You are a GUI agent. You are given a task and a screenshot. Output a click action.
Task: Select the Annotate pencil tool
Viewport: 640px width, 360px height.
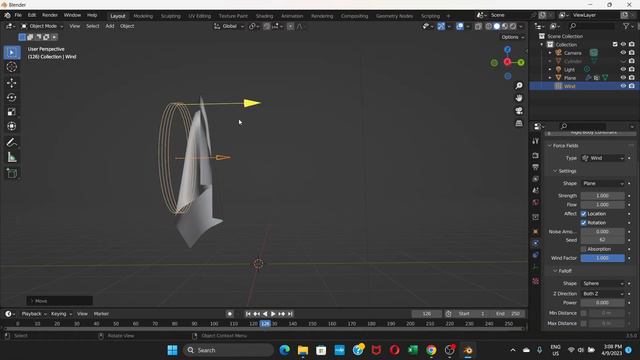(x=11, y=142)
